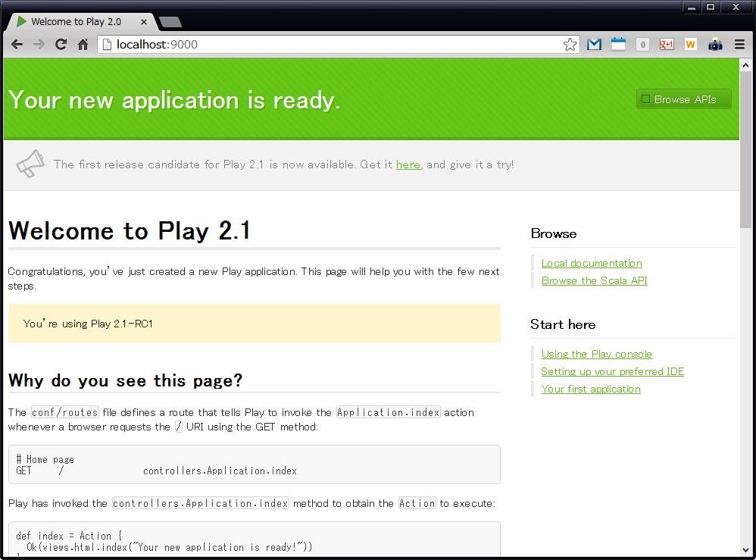Viewport: 756px width, 560px height.
Task: Bookmark this page with the star
Action: click(x=570, y=45)
